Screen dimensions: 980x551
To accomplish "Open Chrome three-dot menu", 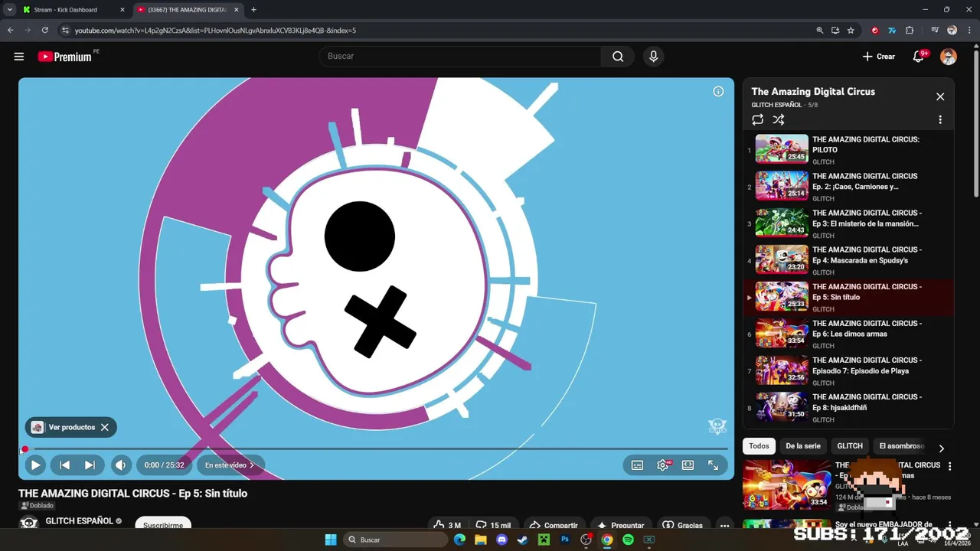I will (x=969, y=31).
